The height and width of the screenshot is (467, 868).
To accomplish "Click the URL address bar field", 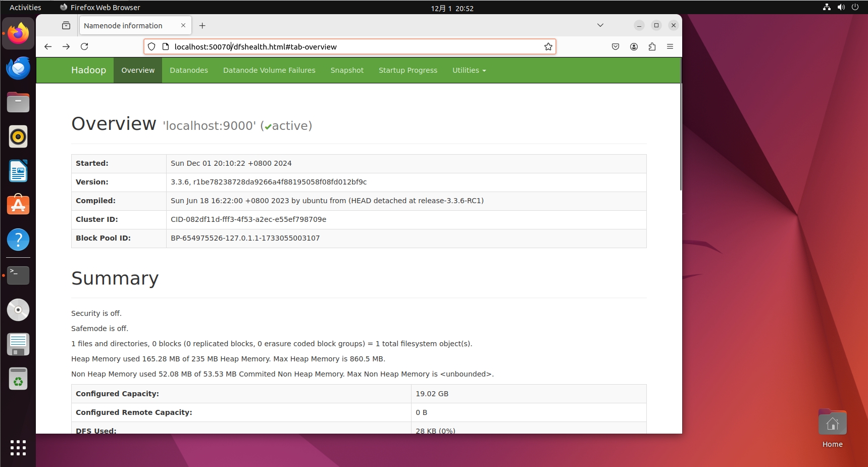I will 353,46.
